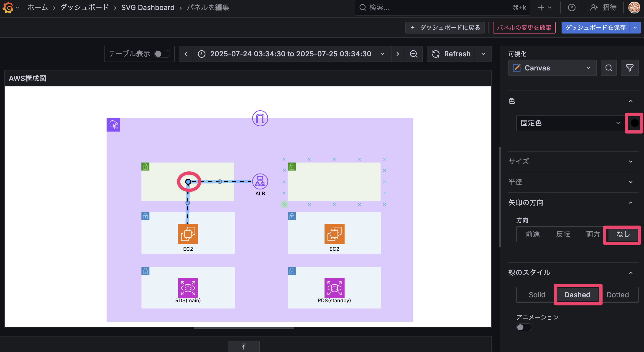Click the user profile avatar

[634, 8]
